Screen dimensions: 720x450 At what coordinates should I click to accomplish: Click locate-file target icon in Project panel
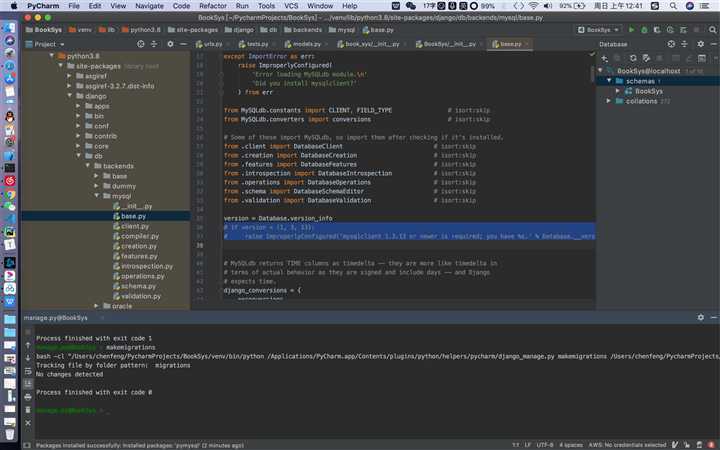pyautogui.click(x=141, y=44)
